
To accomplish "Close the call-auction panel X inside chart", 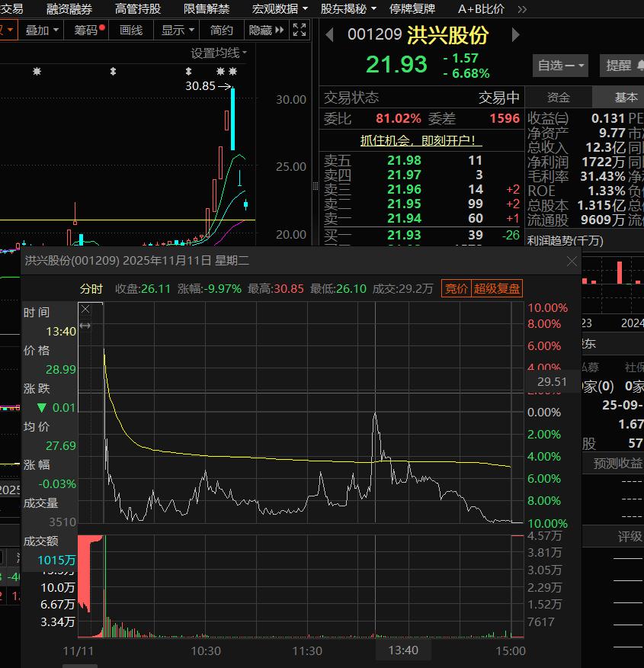I will (85, 310).
